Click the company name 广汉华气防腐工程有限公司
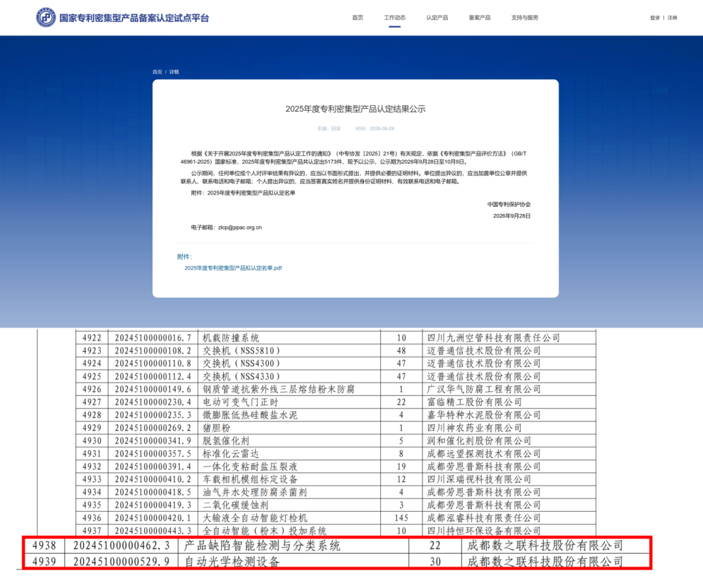 484,390
